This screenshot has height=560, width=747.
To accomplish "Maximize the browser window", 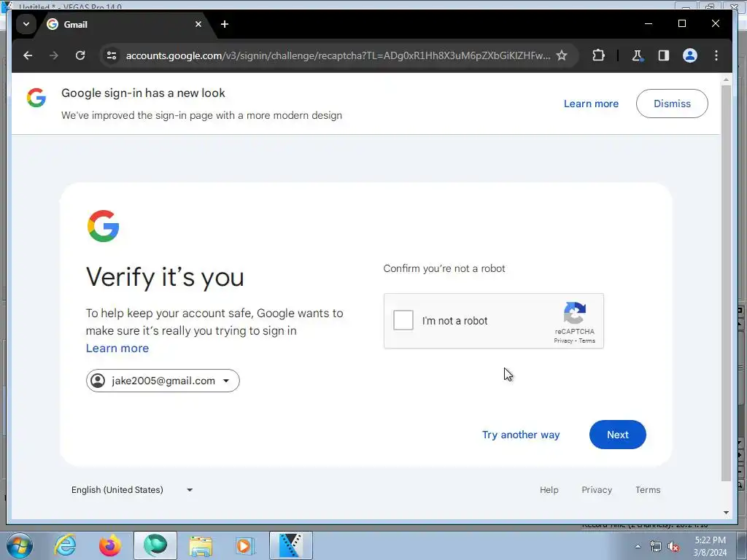I will (x=682, y=23).
